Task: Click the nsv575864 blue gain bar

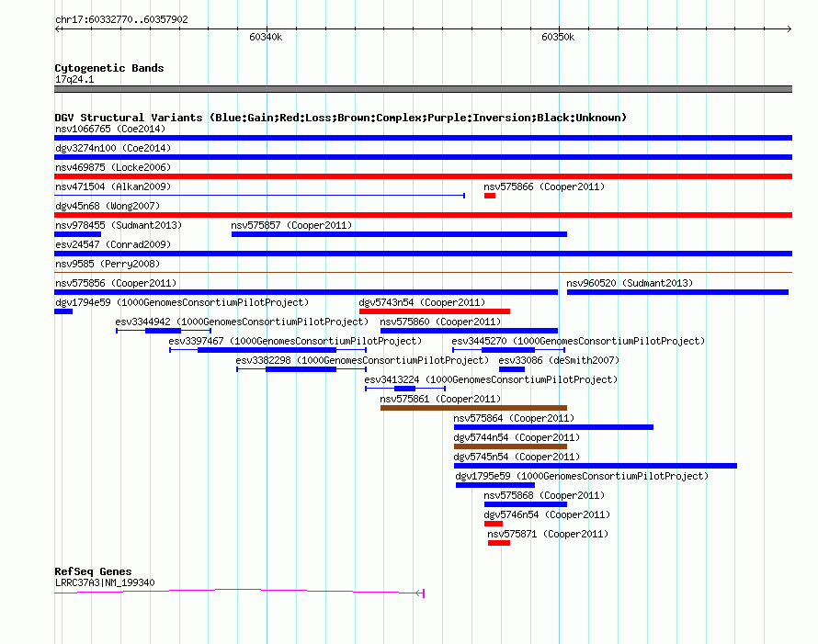Action: click(553, 427)
